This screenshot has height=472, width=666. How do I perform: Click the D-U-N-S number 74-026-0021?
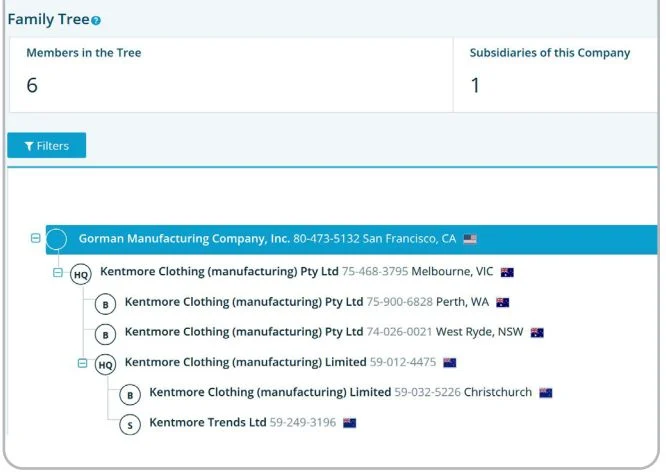pyautogui.click(x=400, y=332)
